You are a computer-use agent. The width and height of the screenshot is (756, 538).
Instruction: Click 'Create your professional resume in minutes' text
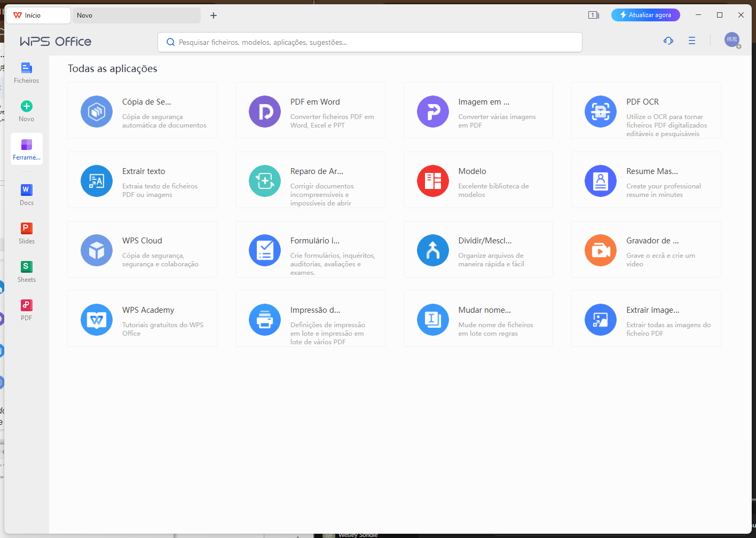tap(664, 190)
